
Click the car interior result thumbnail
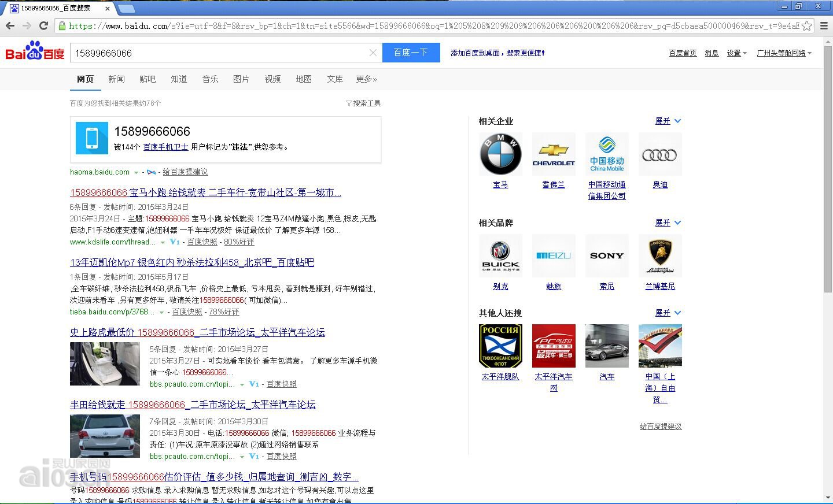tap(105, 364)
